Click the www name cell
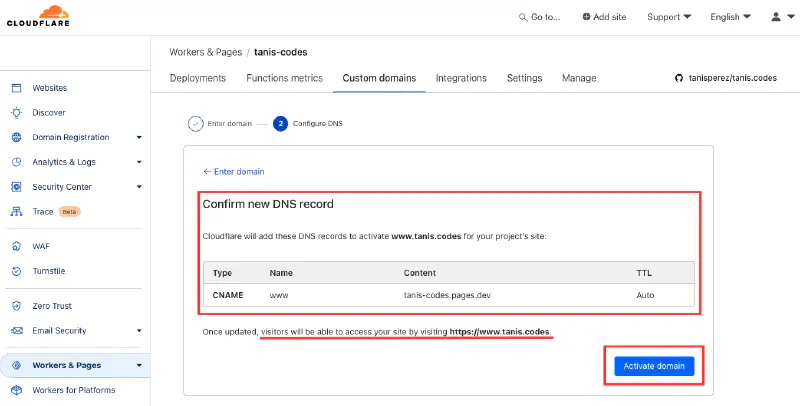Screen dimensions: 800x406 click(279, 295)
